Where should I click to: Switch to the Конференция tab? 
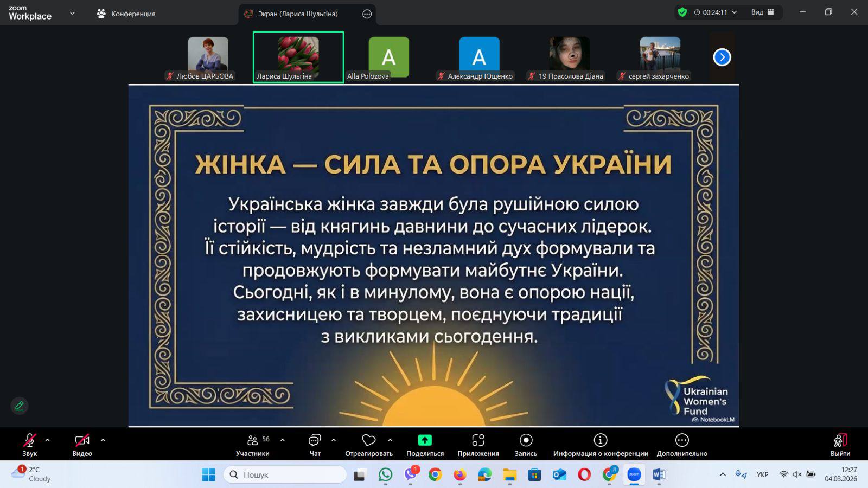[126, 14]
